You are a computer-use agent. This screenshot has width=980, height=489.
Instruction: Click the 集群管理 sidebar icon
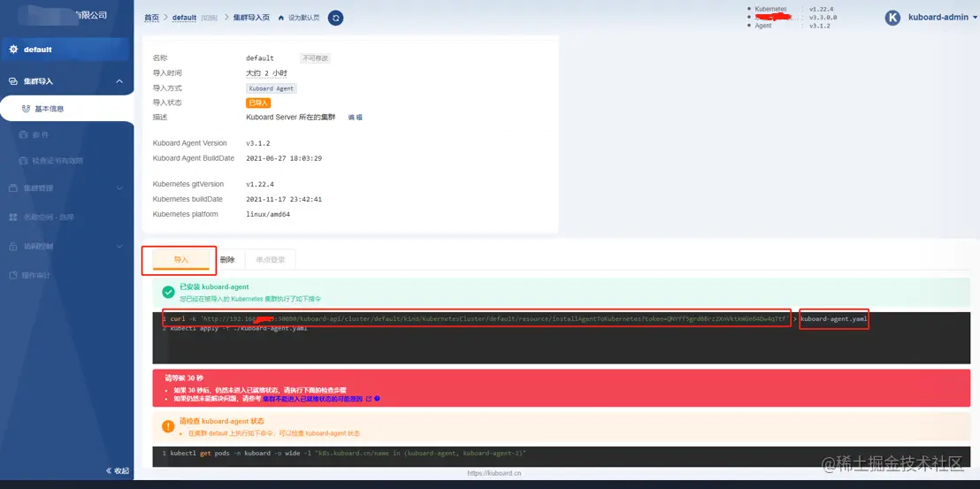click(13, 188)
